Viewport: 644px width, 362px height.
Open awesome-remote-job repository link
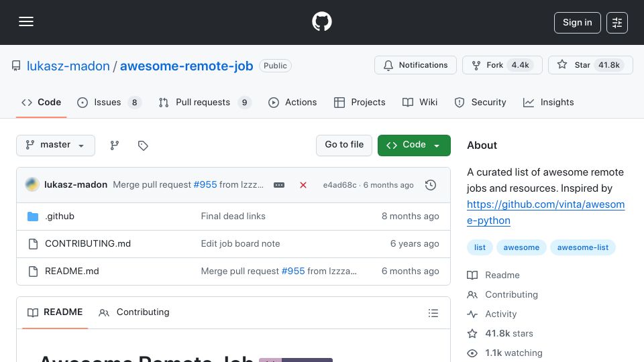186,66
